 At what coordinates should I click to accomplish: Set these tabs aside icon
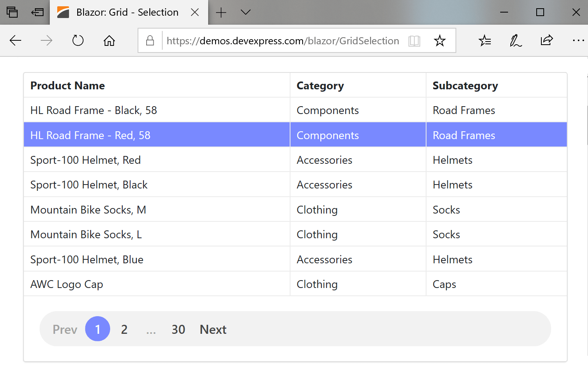37,12
